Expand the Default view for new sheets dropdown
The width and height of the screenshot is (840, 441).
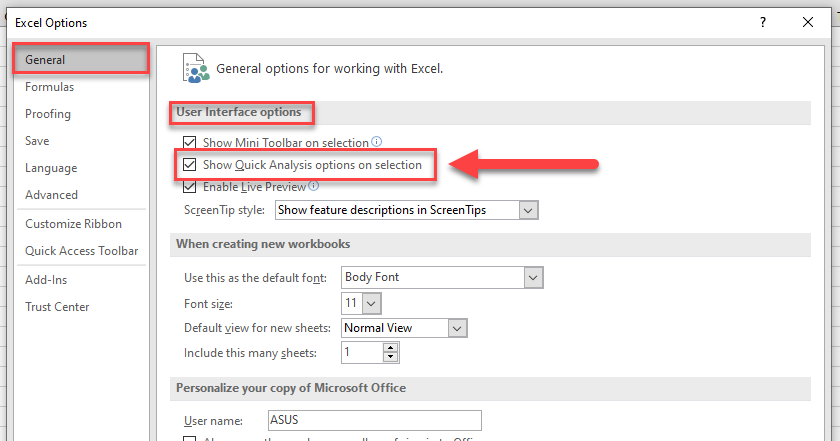458,328
